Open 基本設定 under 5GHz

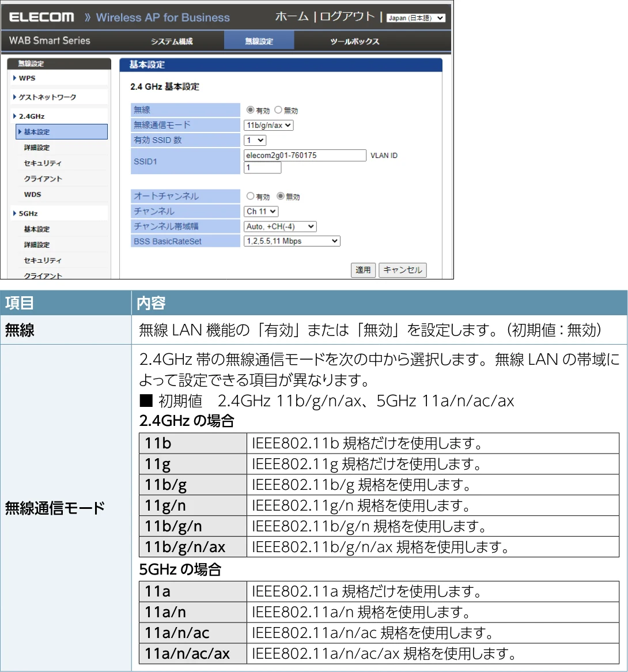coord(37,229)
